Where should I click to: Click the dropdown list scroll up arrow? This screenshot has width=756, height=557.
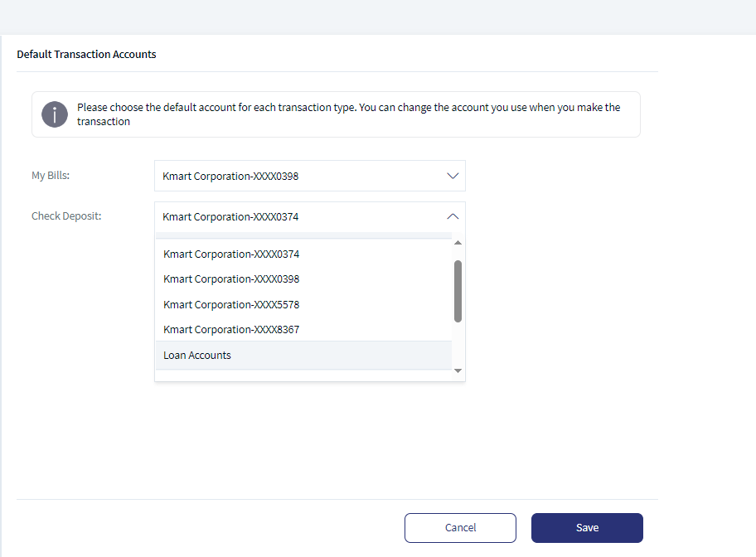[458, 243]
